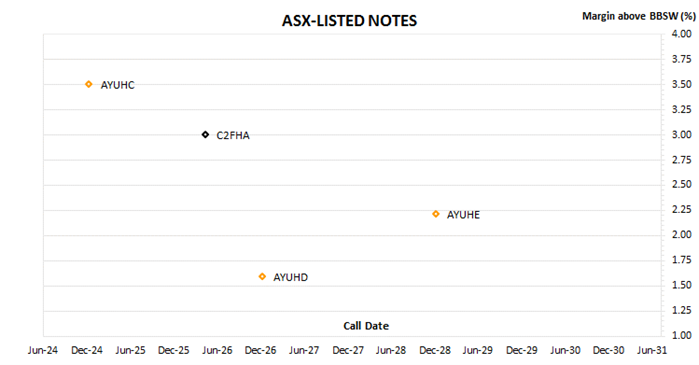
Task: Click the Dec-26 x-axis label
Action: click(260, 350)
